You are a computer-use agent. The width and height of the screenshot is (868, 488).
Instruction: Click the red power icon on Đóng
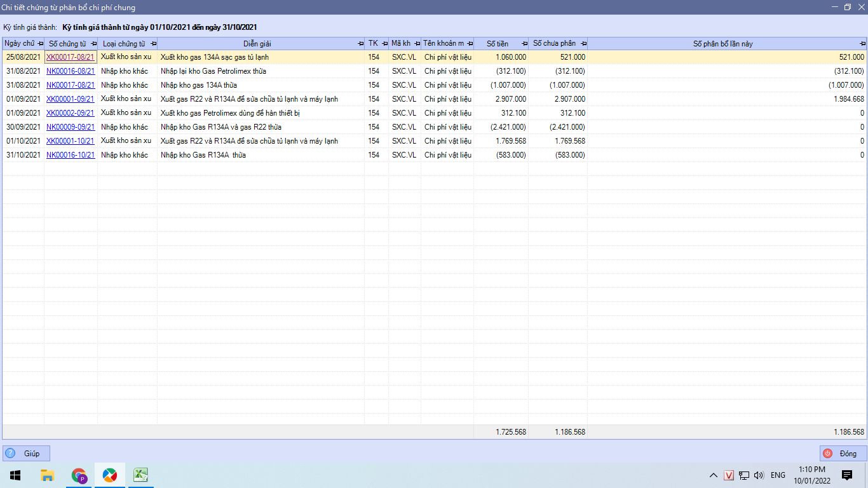pos(827,453)
